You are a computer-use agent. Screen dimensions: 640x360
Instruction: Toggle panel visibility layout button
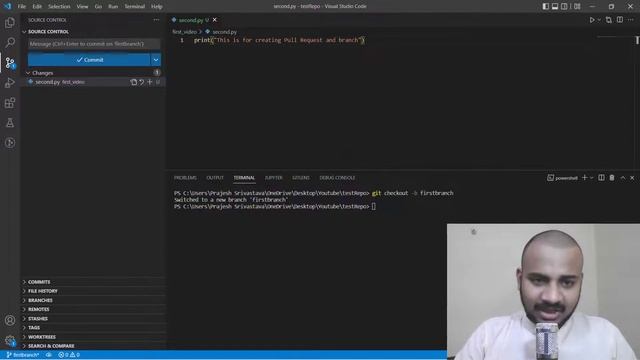pyautogui.click(x=555, y=7)
